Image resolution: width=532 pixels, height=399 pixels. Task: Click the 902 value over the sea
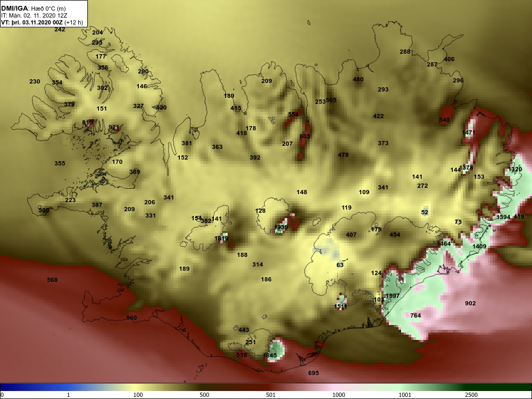pyautogui.click(x=470, y=303)
